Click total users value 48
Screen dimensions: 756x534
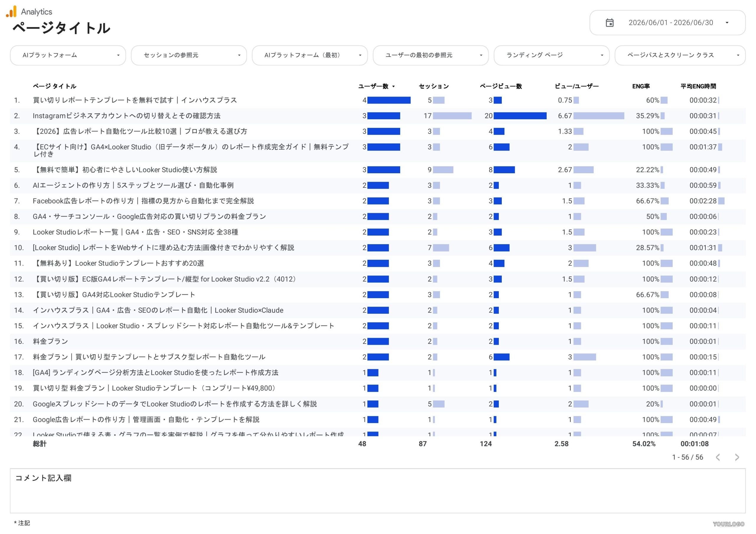(x=362, y=444)
